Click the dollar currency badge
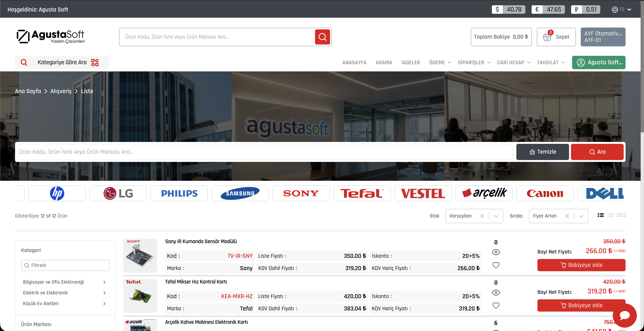The height and width of the screenshot is (331, 644). pos(508,9)
